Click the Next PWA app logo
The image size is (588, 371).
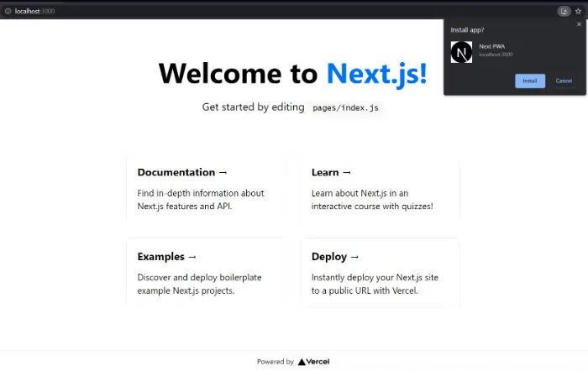tap(462, 52)
